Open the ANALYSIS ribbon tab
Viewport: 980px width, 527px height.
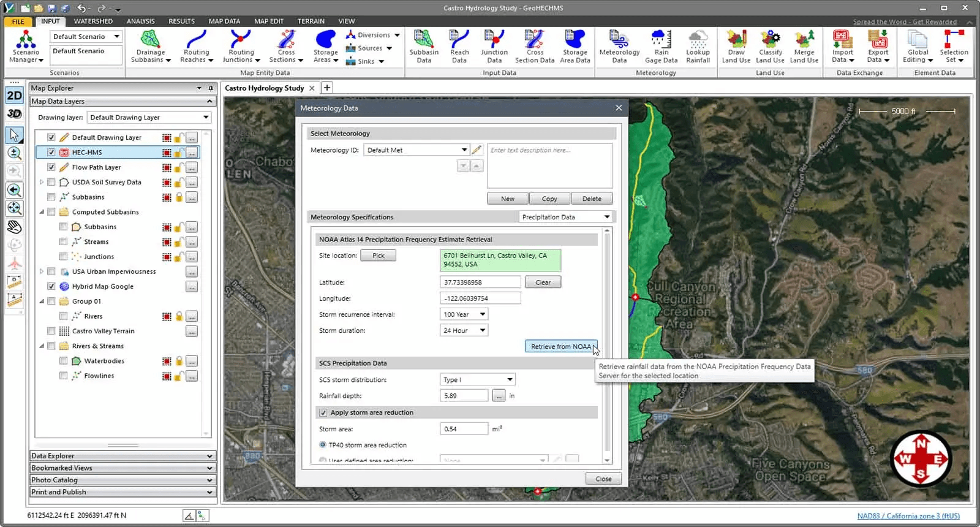[x=140, y=21]
